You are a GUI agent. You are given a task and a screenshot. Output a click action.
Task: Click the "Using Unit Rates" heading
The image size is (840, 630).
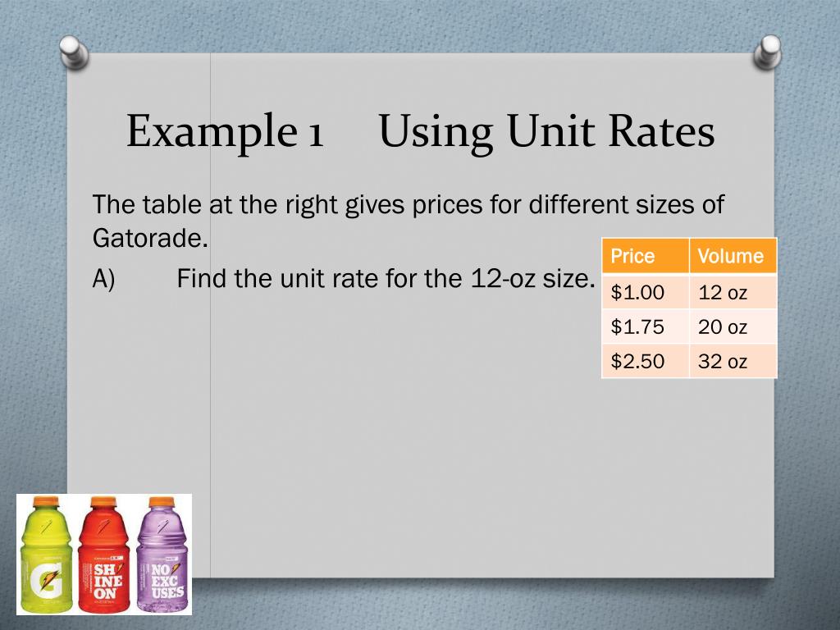point(546,132)
